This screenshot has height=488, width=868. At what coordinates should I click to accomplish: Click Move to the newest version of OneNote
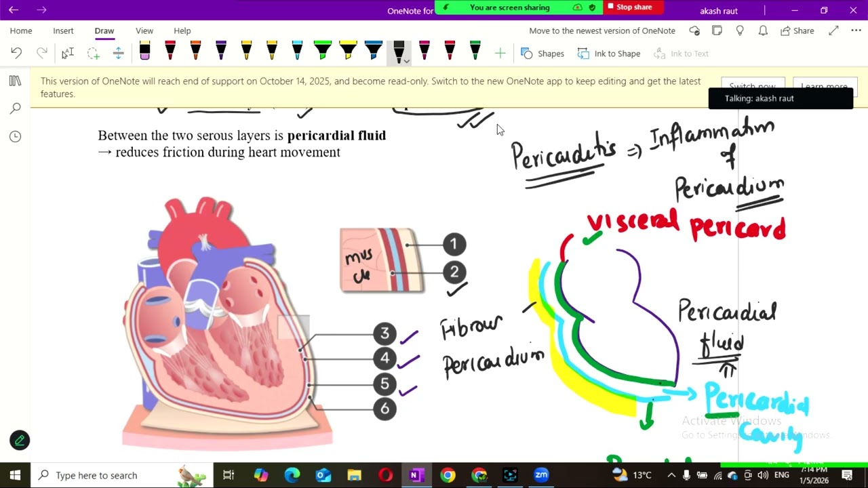coord(602,30)
